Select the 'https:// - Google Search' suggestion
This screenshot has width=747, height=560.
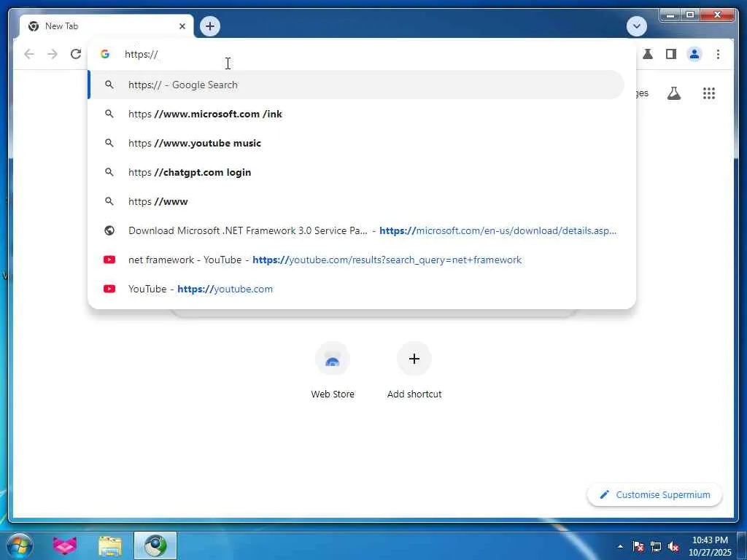pos(356,85)
